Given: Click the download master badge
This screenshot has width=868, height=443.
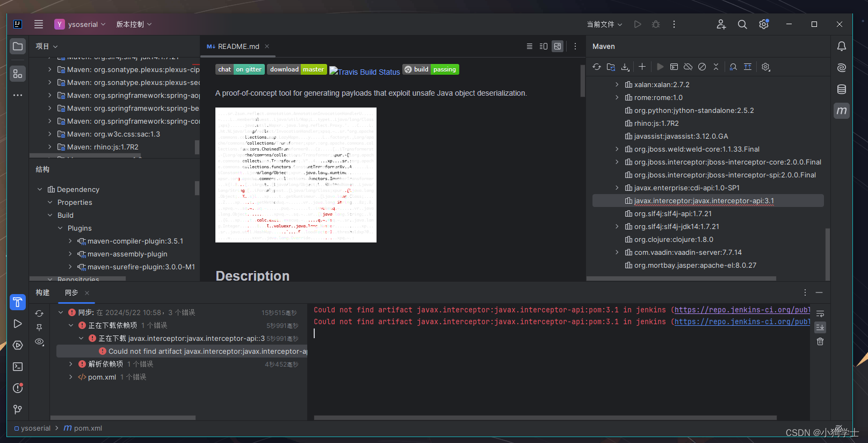Looking at the screenshot, I should pos(297,69).
